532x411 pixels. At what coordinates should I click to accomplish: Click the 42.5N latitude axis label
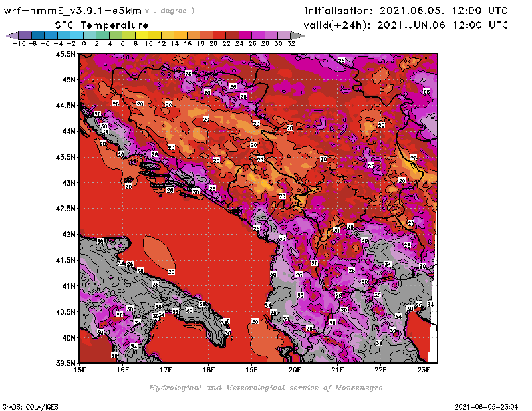click(x=65, y=209)
